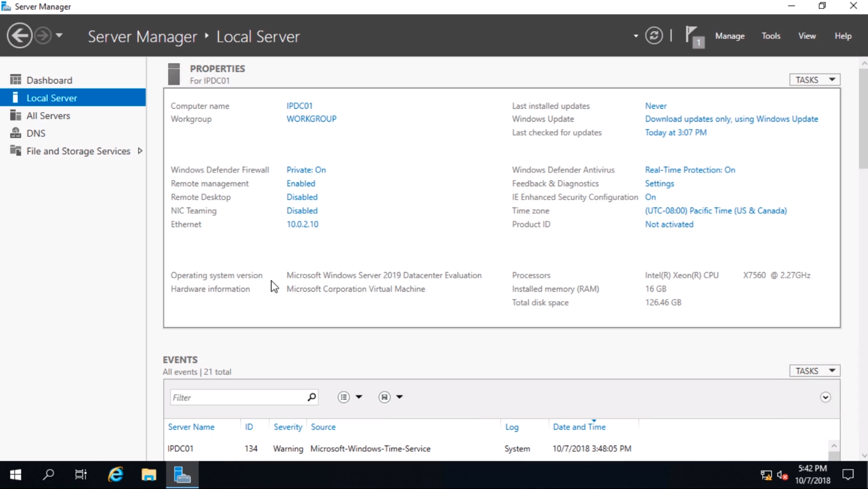The image size is (868, 489).
Task: Select Dashboard in the left navigation
Action: (49, 80)
